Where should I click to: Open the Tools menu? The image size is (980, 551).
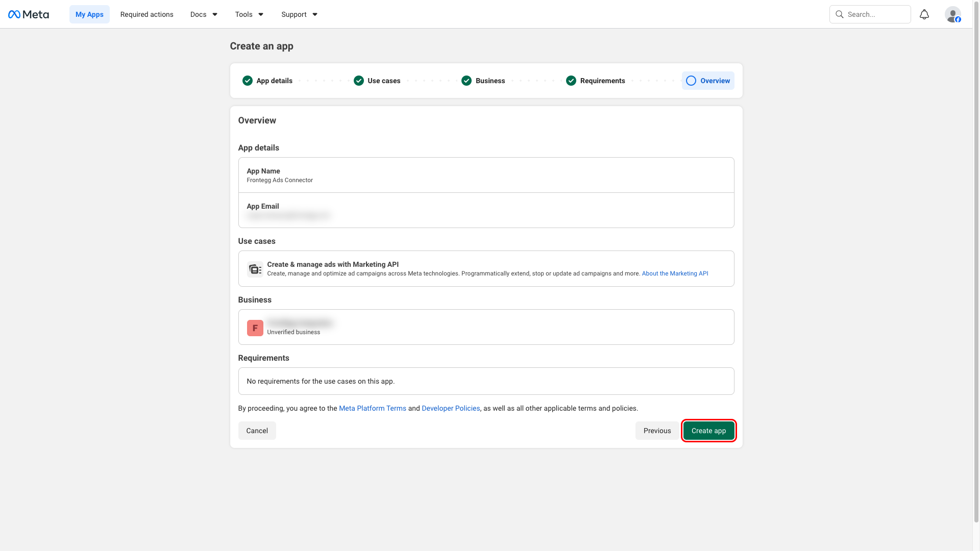point(249,14)
